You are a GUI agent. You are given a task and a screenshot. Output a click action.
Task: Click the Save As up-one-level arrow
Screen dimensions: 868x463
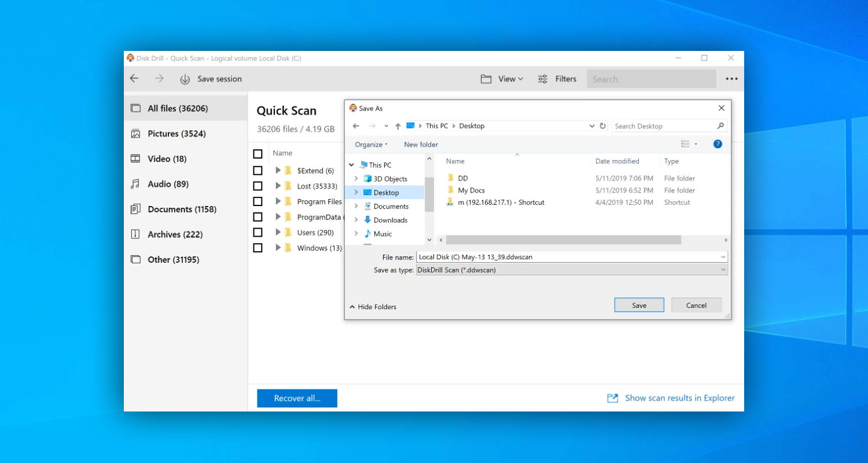398,126
